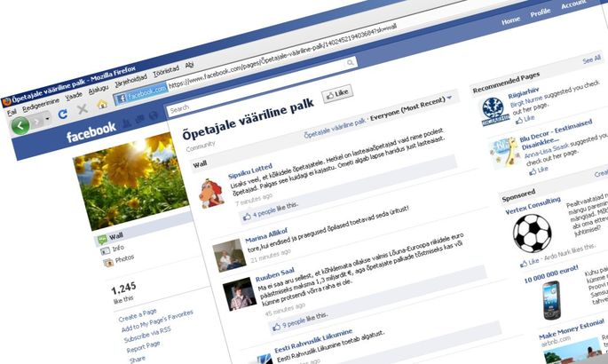Click the Facebook logo
This screenshot has width=608, height=364.
pyautogui.click(x=91, y=132)
